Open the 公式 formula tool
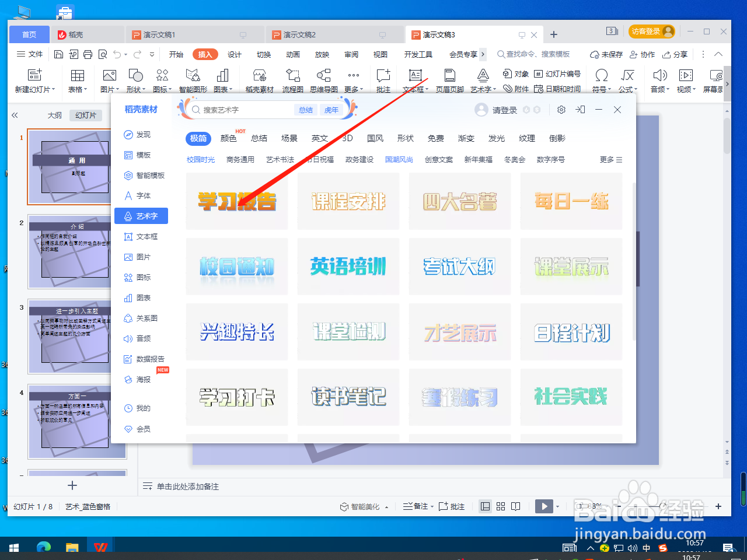 626,80
